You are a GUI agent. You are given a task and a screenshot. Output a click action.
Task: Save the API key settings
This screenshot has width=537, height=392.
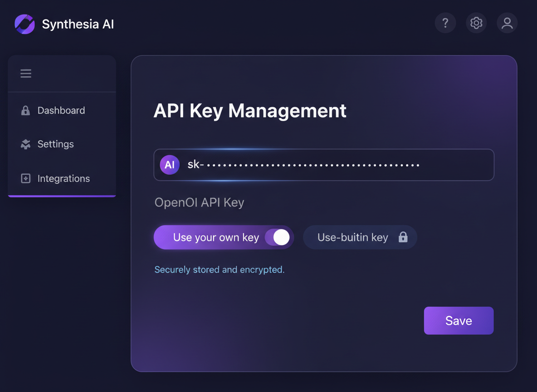tap(459, 321)
